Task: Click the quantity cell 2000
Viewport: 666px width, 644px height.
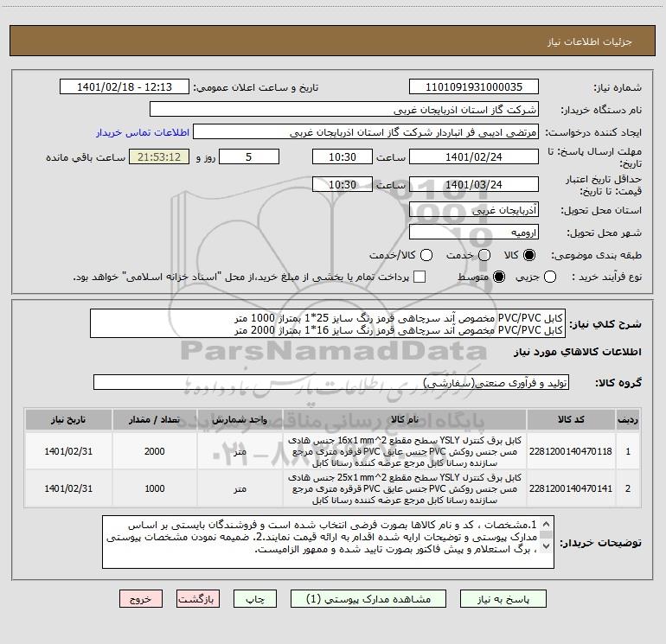Action: tap(154, 451)
